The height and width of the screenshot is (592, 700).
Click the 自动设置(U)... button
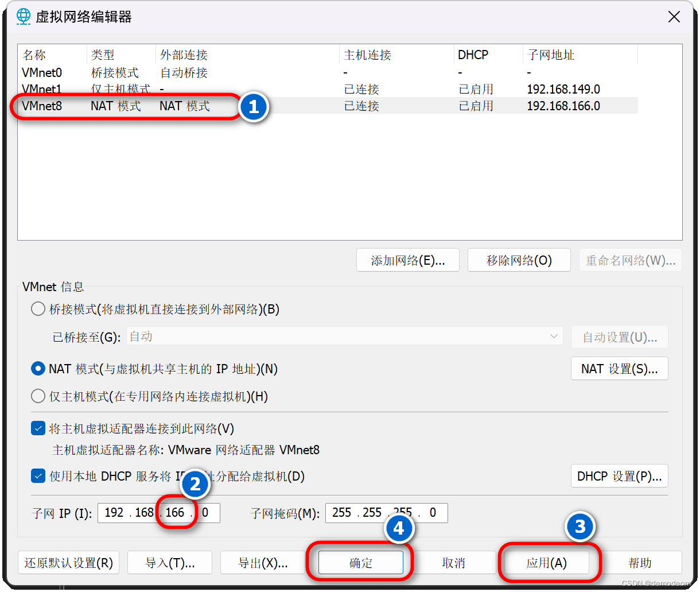[x=620, y=337]
